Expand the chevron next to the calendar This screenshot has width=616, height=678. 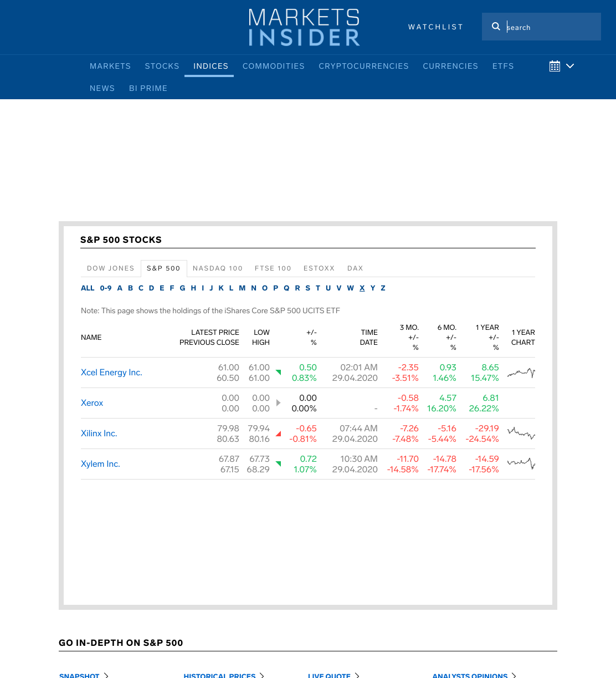click(570, 66)
